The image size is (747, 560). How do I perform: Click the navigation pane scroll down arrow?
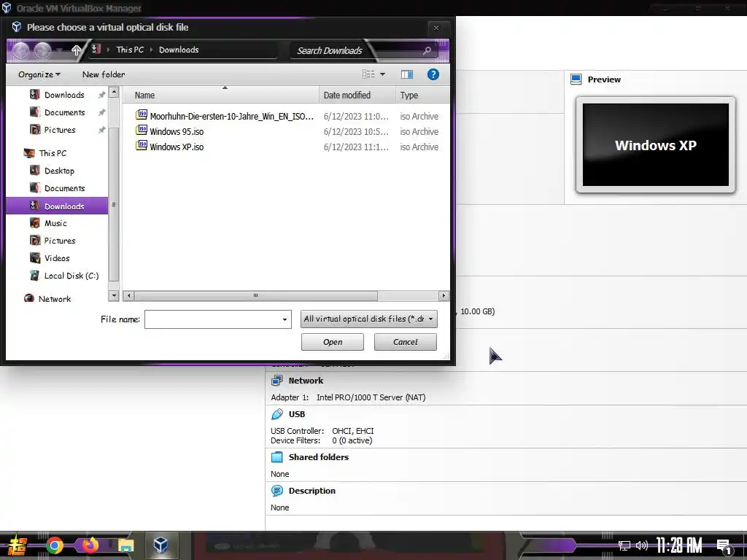(113, 296)
